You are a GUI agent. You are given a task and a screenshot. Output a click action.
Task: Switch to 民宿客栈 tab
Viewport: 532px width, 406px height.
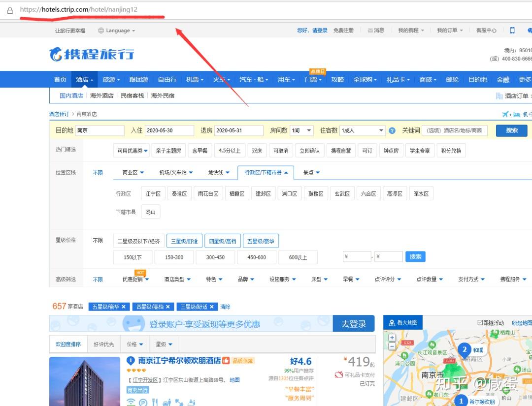(x=133, y=95)
